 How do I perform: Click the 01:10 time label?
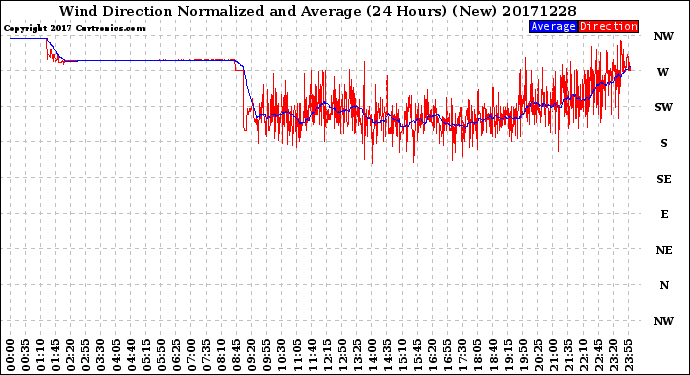click(x=41, y=355)
